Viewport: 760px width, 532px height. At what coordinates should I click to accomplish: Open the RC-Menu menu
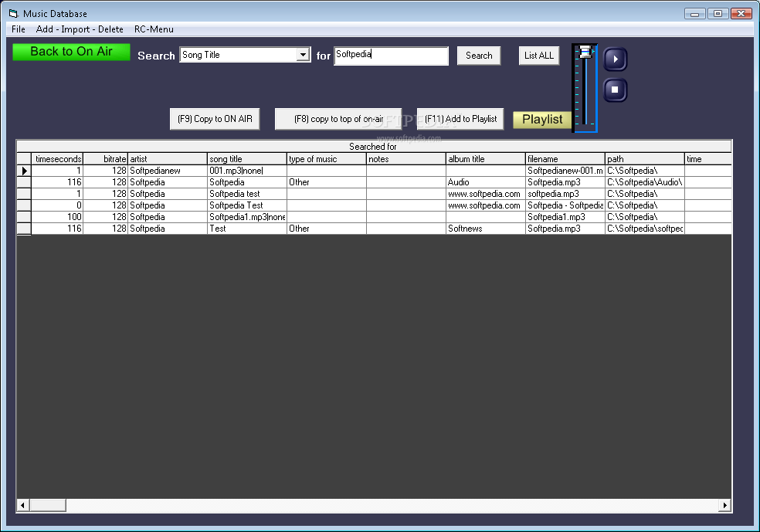154,29
